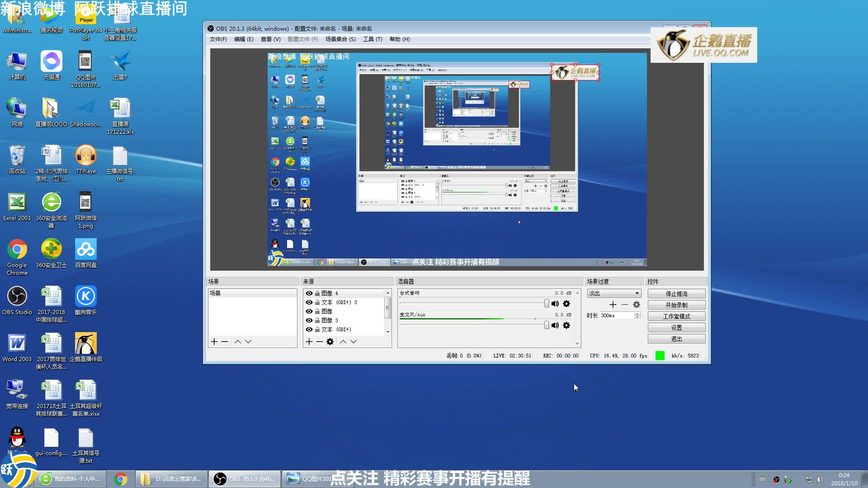Open the 淡出 transition dropdown
The width and height of the screenshot is (868, 488).
pos(637,293)
